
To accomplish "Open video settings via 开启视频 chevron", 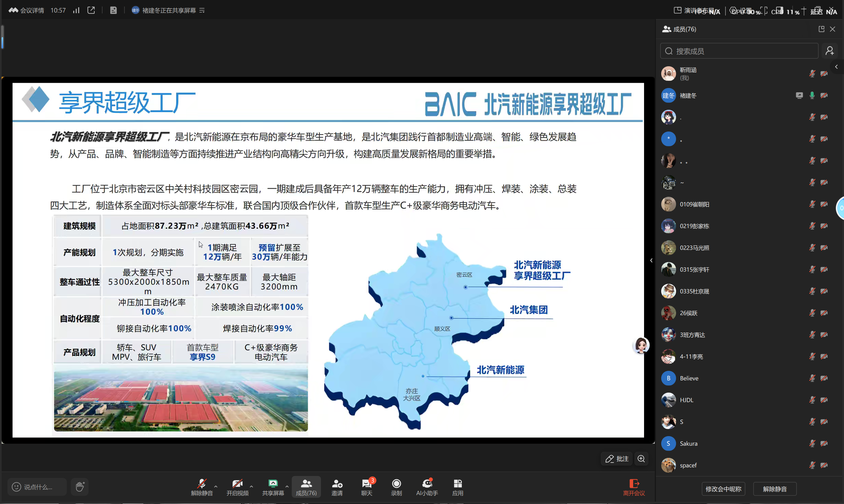I will click(251, 487).
